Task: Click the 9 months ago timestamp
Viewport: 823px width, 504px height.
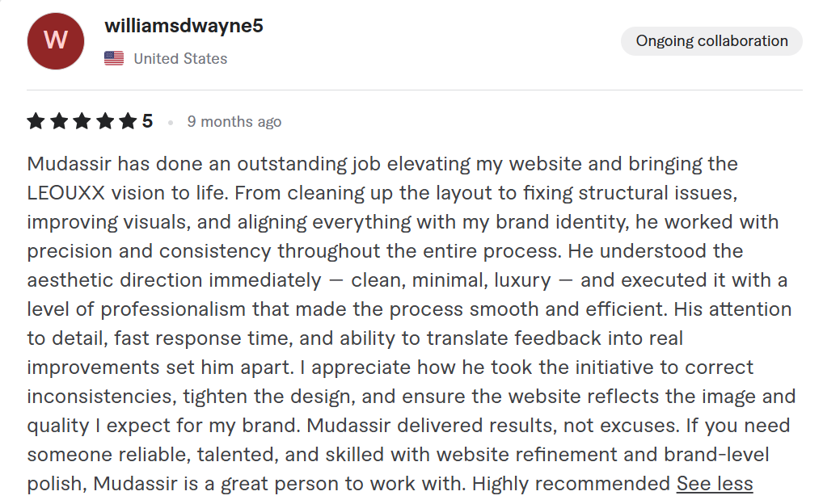Action: point(234,122)
